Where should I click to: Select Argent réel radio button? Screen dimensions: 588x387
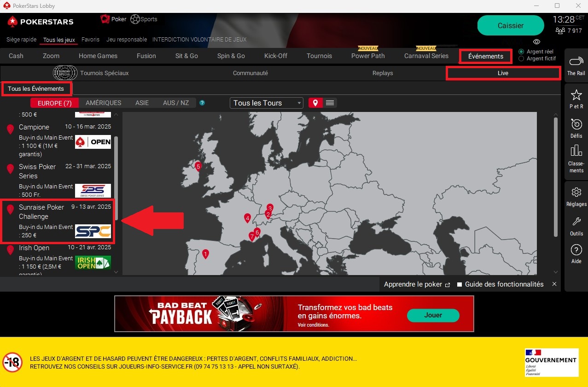(x=521, y=52)
